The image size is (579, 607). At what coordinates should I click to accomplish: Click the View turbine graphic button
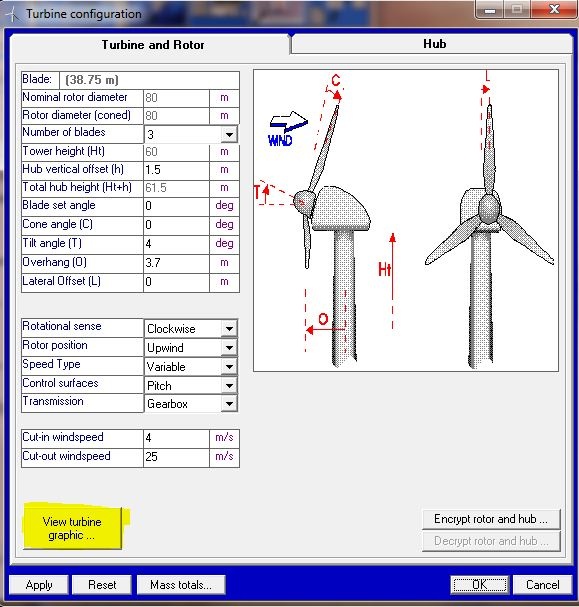coord(72,528)
